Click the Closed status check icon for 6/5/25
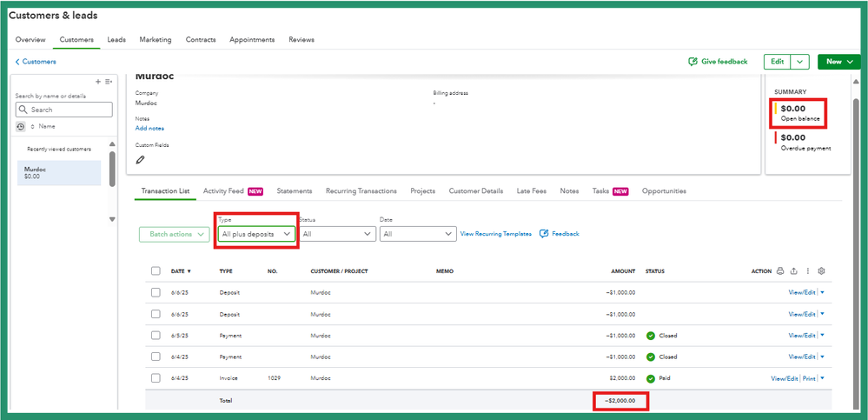Image resolution: width=868 pixels, height=420 pixels. 651,336
